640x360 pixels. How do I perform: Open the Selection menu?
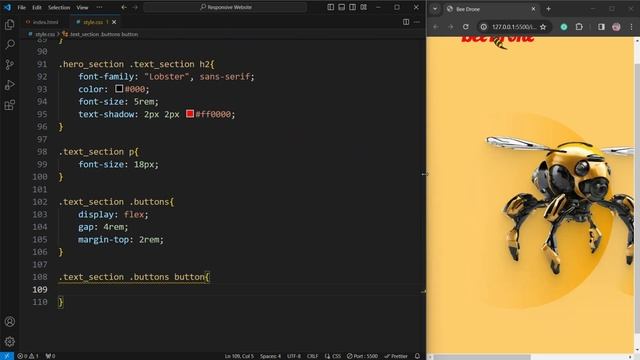(59, 7)
